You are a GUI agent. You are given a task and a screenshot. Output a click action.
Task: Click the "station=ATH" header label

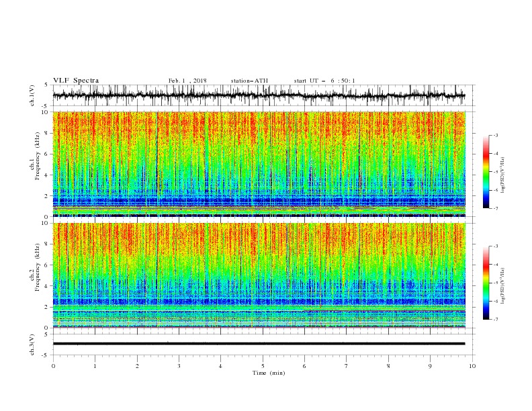click(249, 81)
